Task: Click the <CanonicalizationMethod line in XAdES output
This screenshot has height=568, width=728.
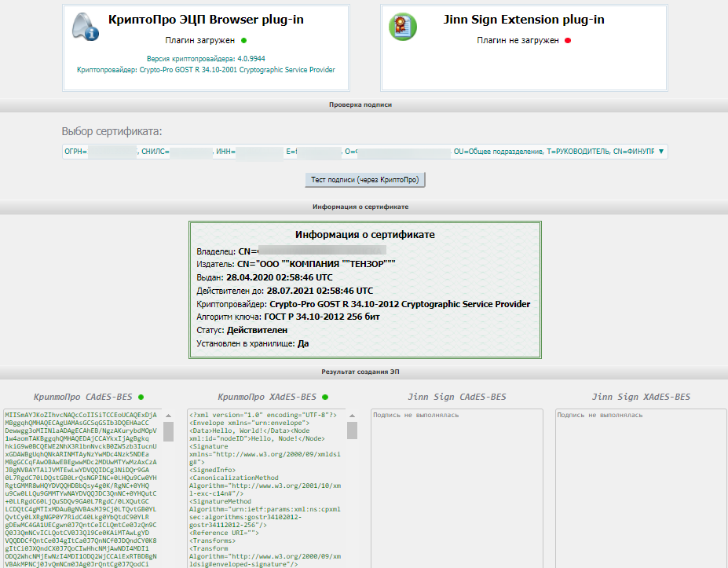Action: [233, 478]
